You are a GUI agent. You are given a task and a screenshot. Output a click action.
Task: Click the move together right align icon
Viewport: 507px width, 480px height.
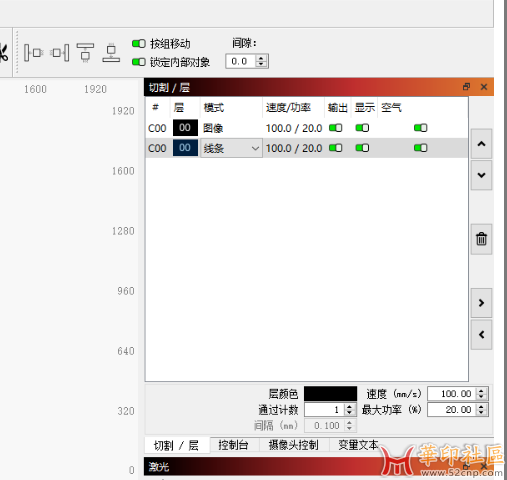click(60, 53)
